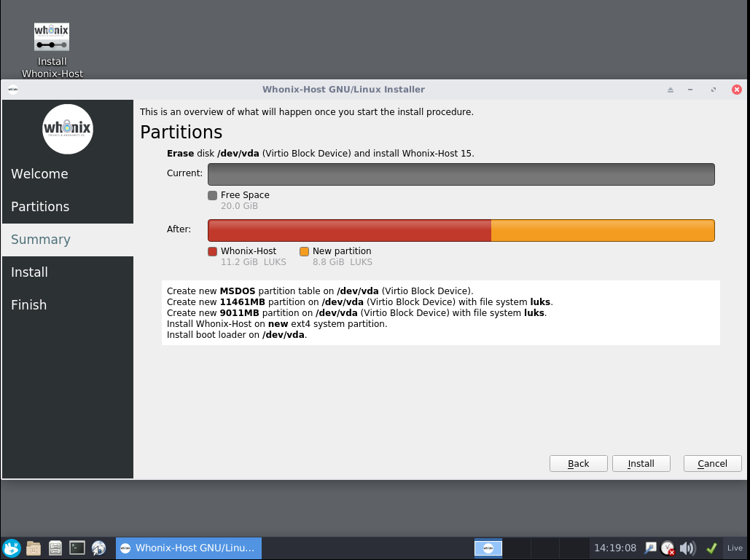Select the Partitions step in sidebar
750x560 pixels.
(40, 207)
